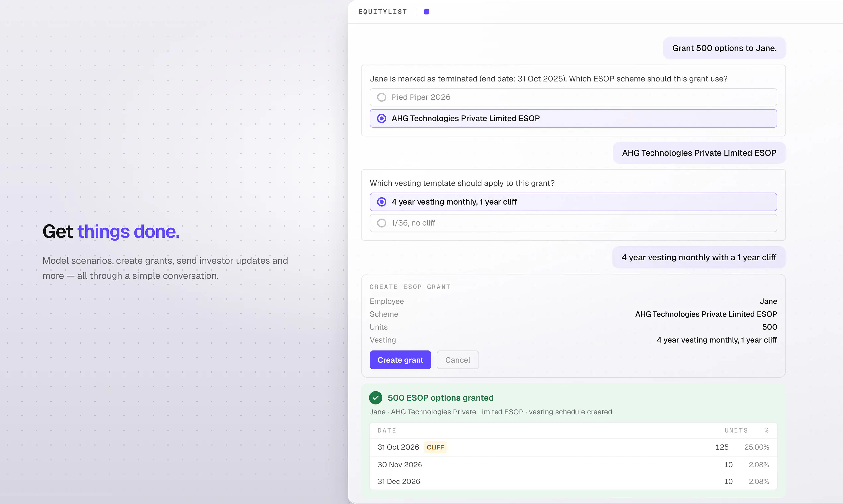This screenshot has width=843, height=504.
Task: Click the UNITS column header
Action: [x=736, y=431]
